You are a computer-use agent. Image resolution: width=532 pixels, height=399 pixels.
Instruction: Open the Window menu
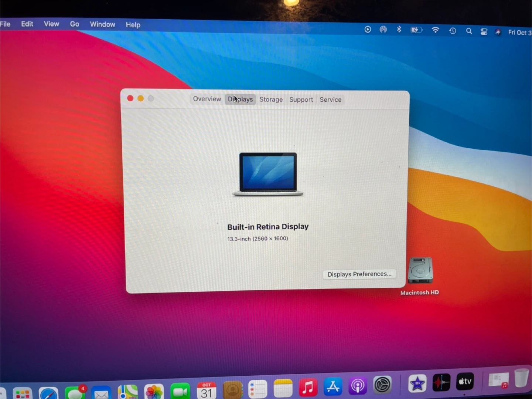pyautogui.click(x=102, y=24)
